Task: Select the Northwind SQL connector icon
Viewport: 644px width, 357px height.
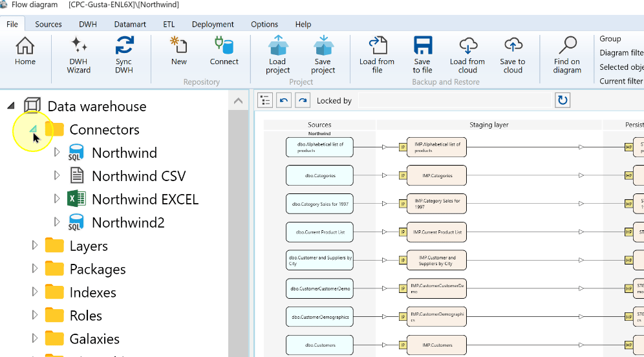Action: pos(76,153)
